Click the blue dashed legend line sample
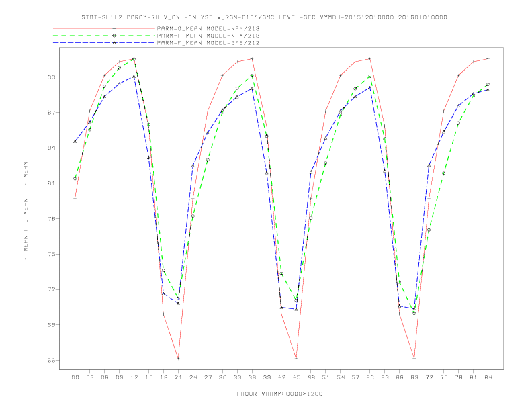This screenshot has width=532, height=411. (104, 43)
